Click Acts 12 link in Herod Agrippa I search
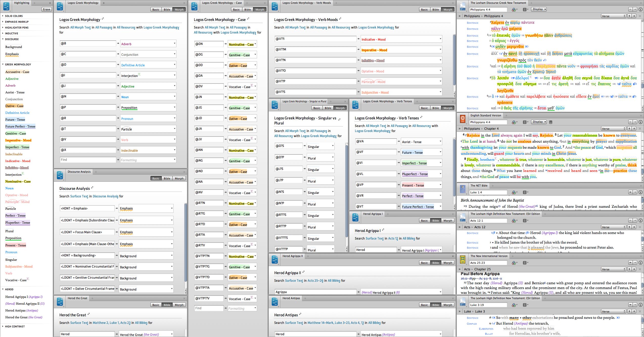 tap(393, 238)
